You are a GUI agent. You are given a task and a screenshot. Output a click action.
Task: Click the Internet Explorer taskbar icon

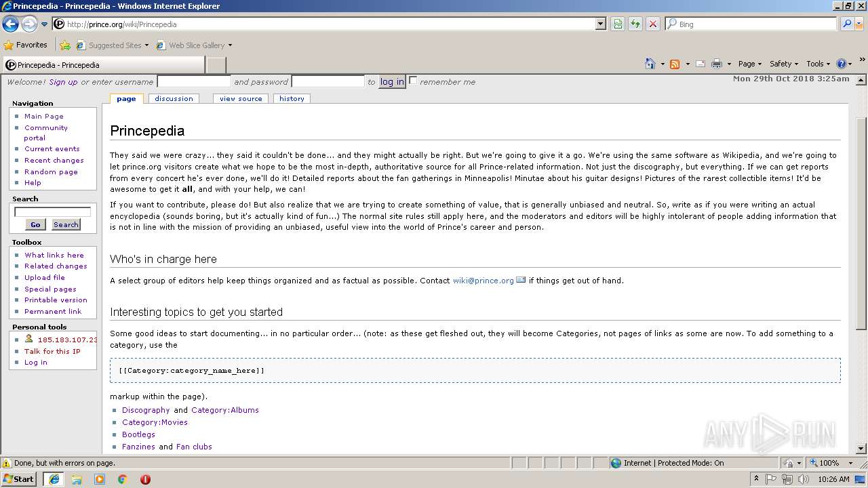[54, 479]
